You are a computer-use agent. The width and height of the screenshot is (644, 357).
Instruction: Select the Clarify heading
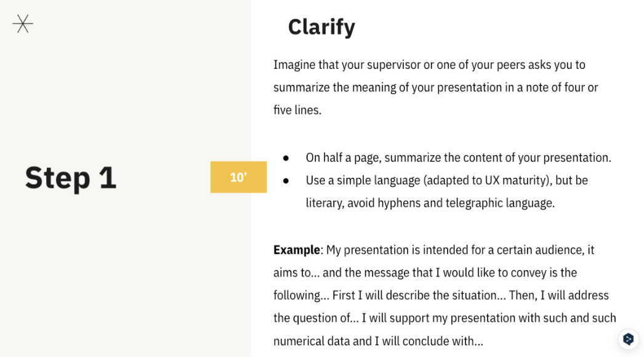click(x=321, y=27)
